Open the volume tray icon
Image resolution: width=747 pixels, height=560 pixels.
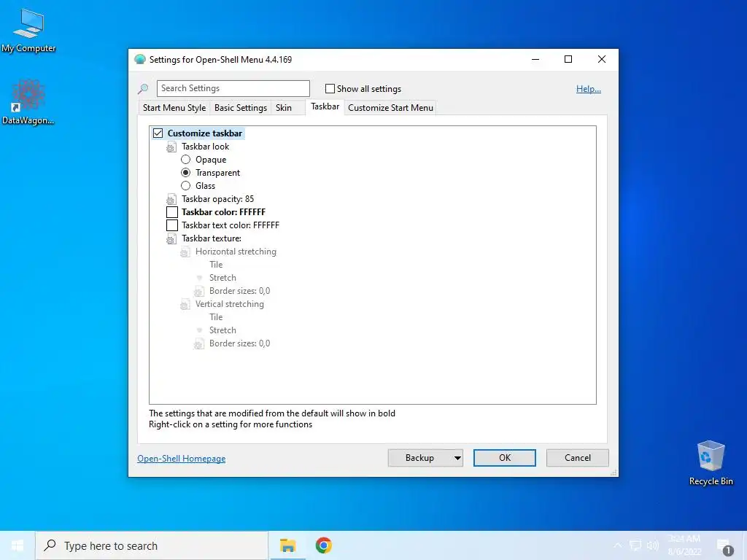pos(653,545)
